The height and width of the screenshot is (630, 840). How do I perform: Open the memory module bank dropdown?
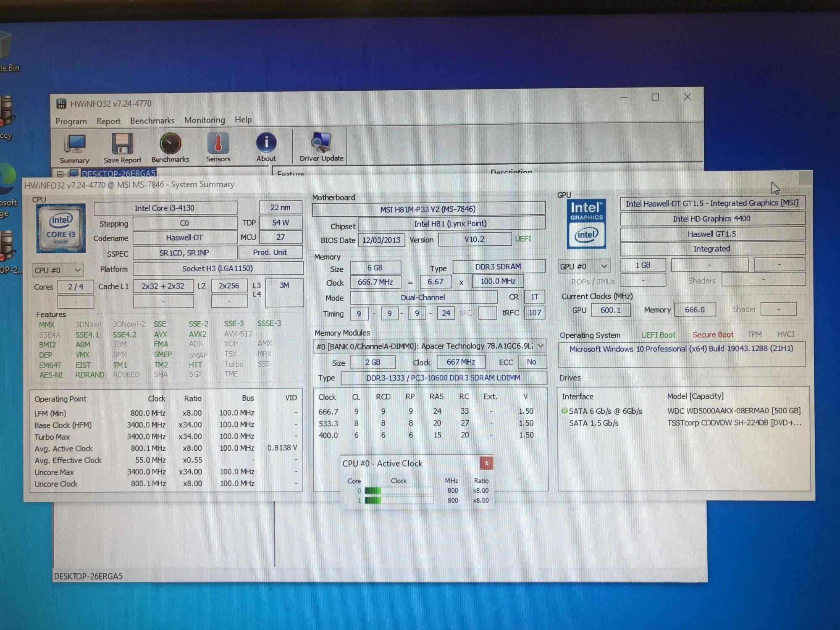(x=429, y=346)
